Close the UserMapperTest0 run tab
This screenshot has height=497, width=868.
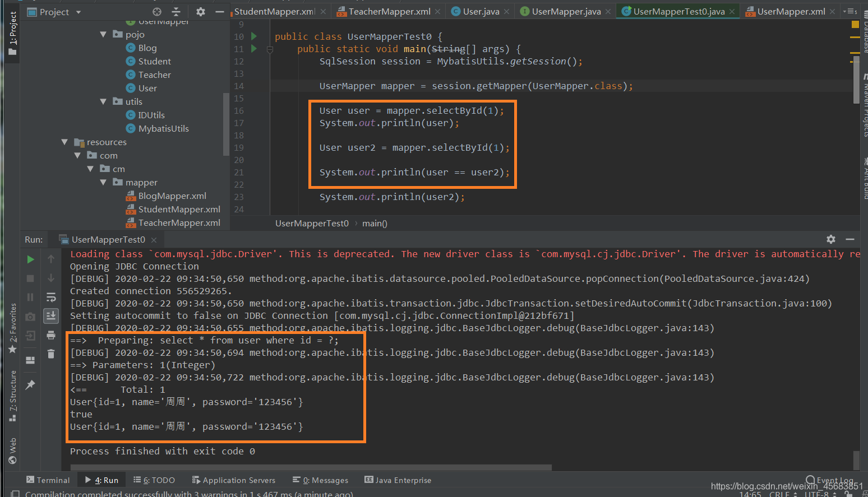154,240
